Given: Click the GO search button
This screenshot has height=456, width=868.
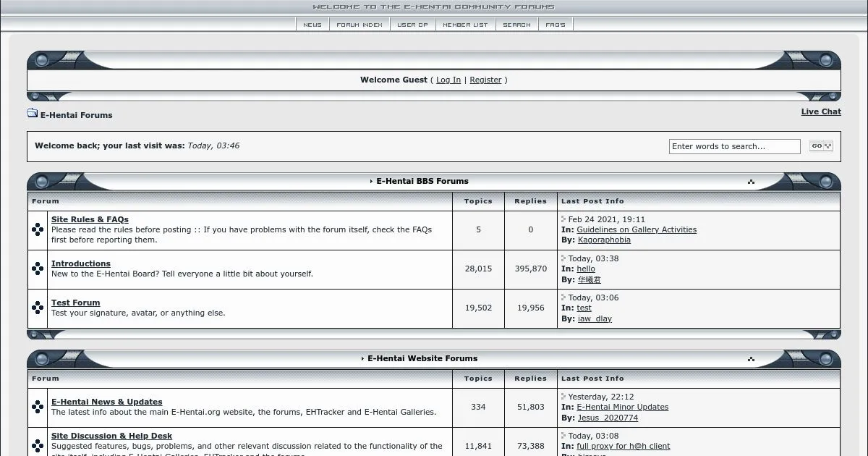Looking at the screenshot, I should (821, 146).
